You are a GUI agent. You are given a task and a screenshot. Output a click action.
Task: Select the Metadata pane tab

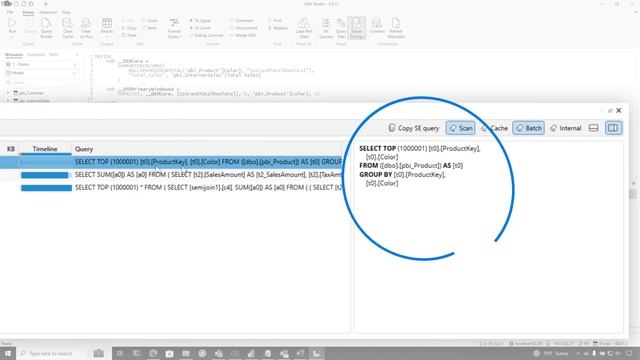[x=14, y=54]
